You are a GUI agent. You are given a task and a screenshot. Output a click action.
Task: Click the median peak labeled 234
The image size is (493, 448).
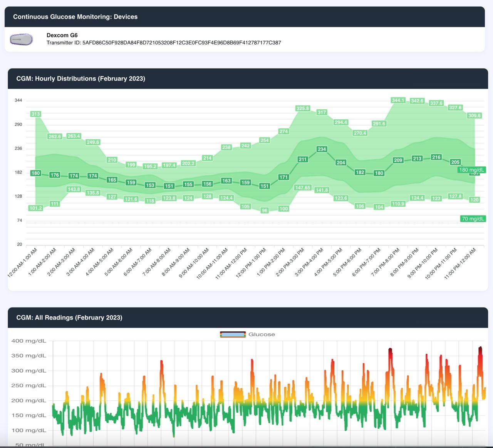click(x=322, y=149)
